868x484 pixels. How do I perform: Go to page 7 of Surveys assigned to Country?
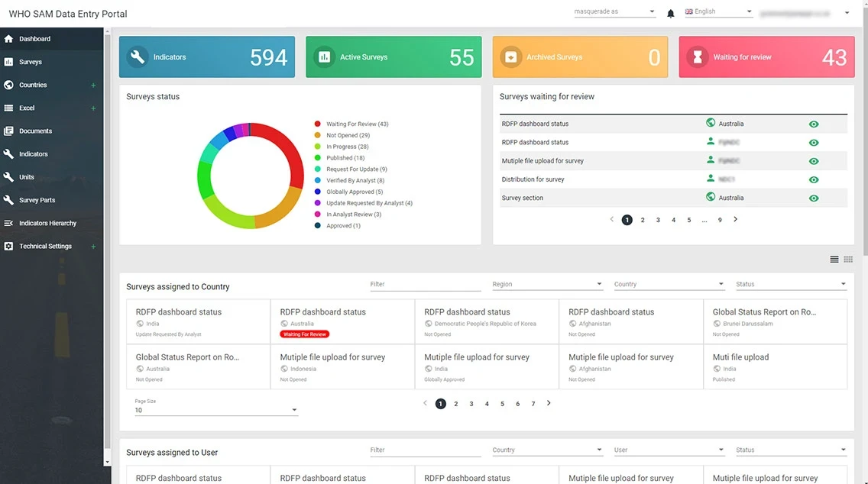(533, 404)
